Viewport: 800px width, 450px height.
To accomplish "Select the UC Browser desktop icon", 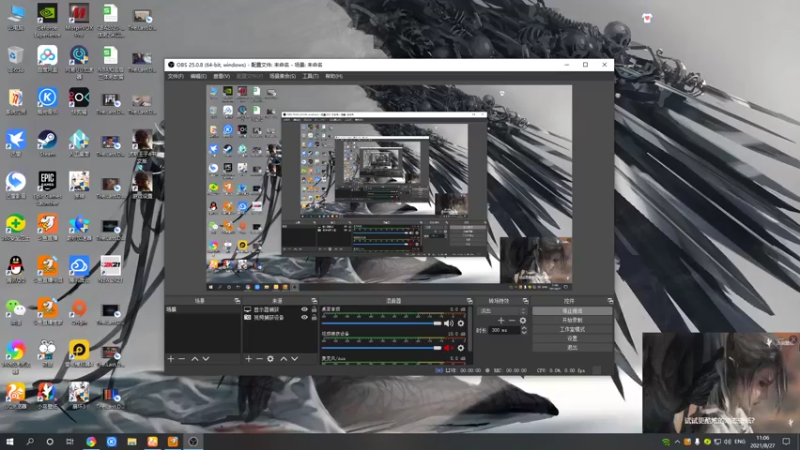I will pos(15,396).
